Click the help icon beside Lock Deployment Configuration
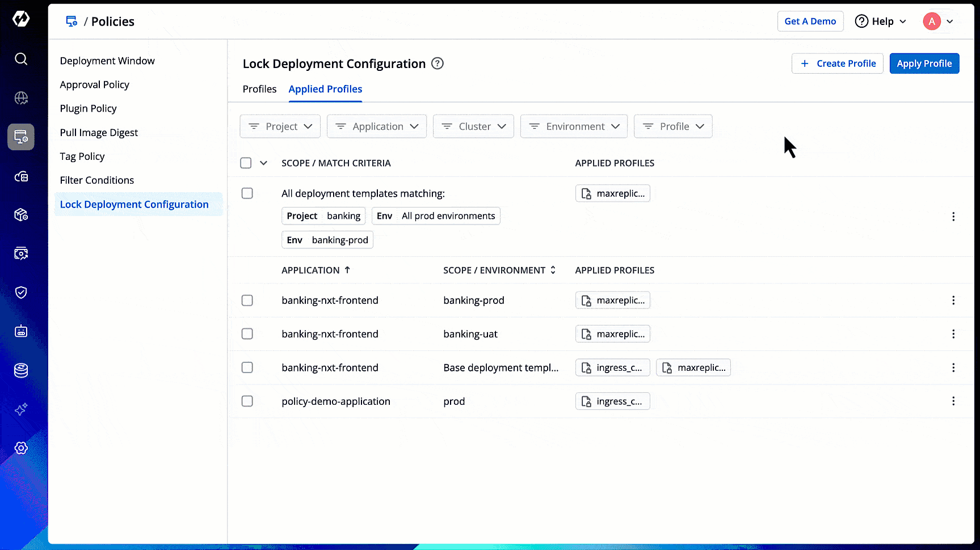The height and width of the screenshot is (550, 980). tap(437, 64)
